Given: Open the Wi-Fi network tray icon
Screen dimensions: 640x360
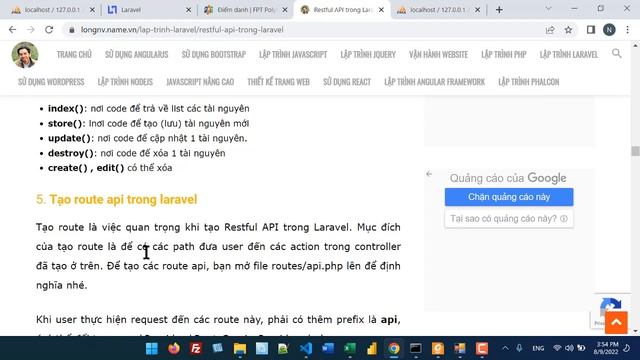Looking at the screenshot, I should [557, 348].
